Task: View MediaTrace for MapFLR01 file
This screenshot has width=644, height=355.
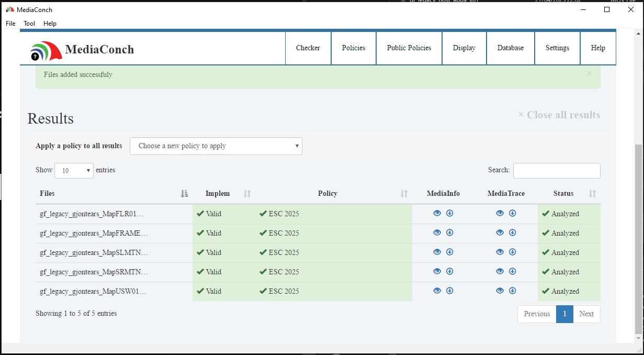Action: [x=500, y=213]
